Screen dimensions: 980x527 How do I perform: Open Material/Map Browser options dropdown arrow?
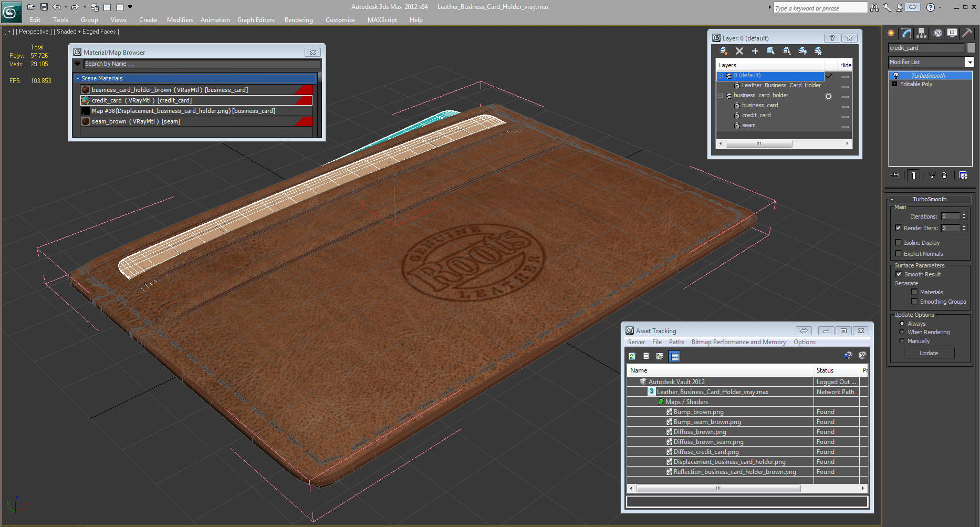point(78,64)
